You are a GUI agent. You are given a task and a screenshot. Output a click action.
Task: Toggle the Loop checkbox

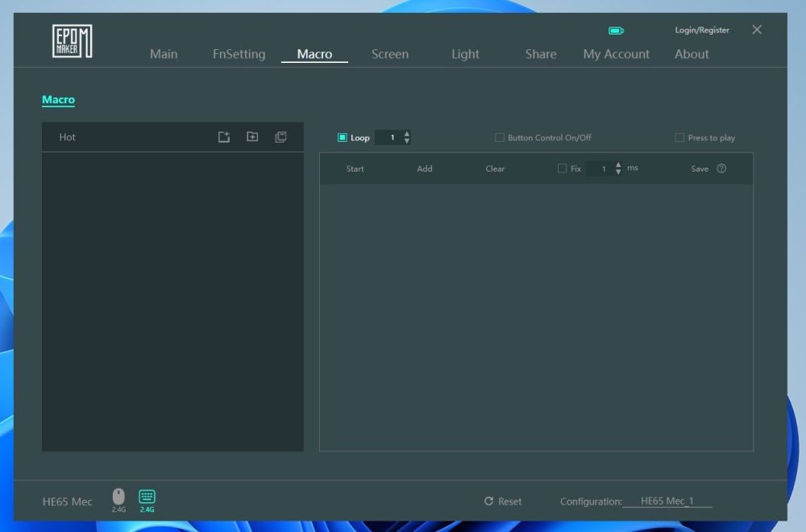[343, 137]
